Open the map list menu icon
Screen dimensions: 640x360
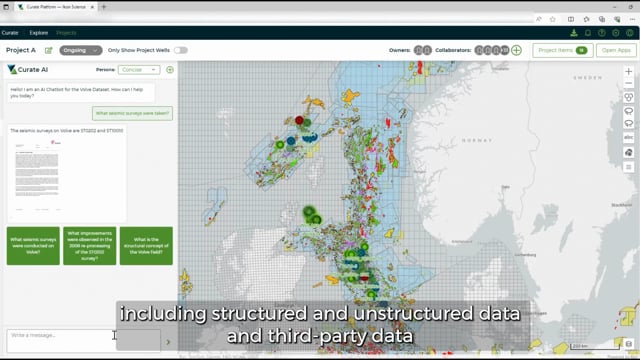pos(629,167)
